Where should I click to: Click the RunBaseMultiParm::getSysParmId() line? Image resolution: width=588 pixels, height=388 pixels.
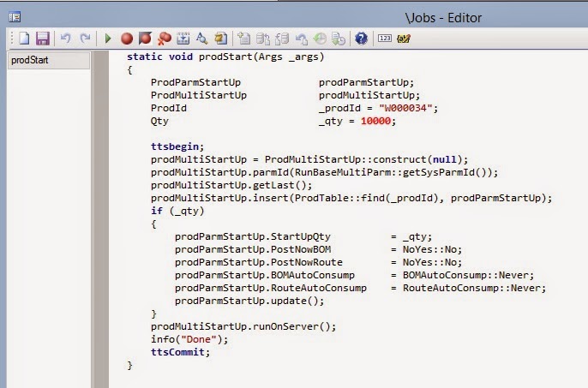pyautogui.click(x=324, y=172)
